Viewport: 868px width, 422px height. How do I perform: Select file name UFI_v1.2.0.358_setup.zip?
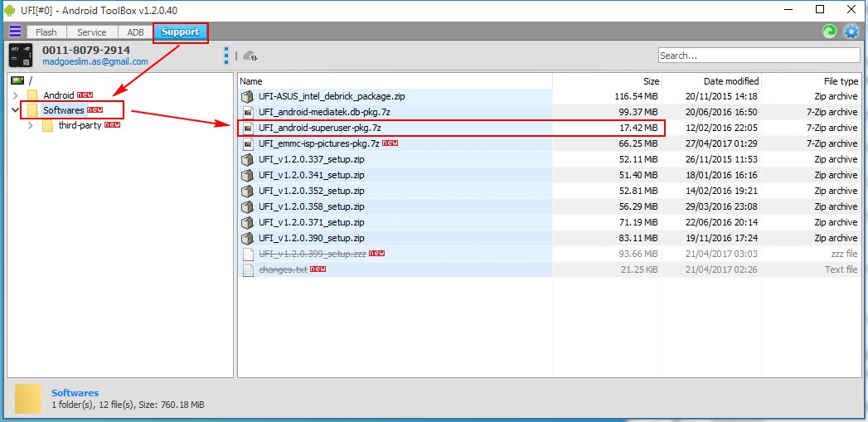click(312, 206)
